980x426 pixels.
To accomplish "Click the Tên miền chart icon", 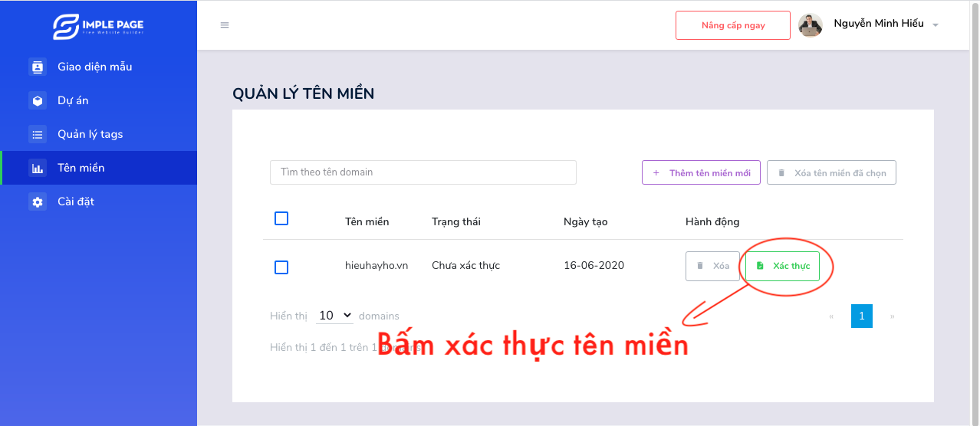I will click(x=37, y=168).
